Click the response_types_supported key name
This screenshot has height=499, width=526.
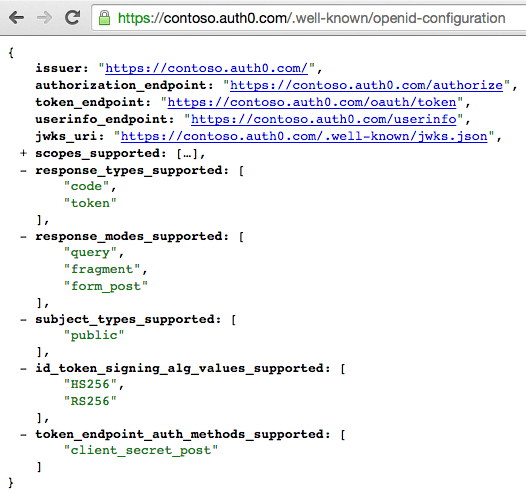click(128, 171)
